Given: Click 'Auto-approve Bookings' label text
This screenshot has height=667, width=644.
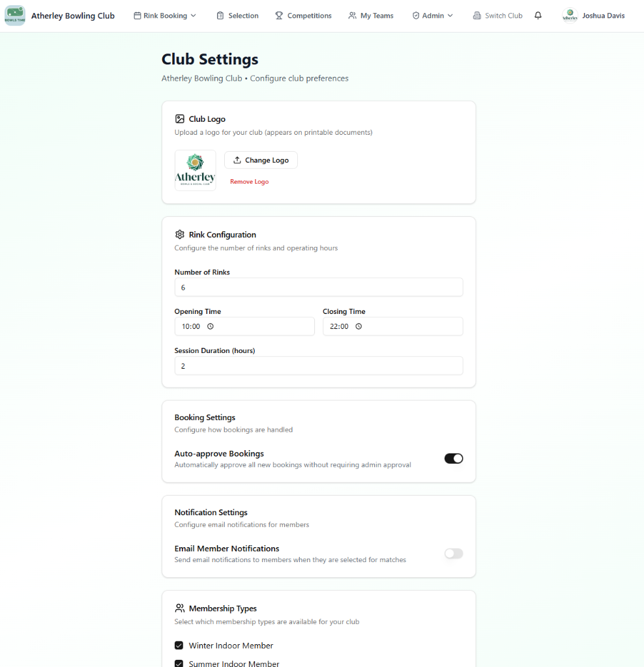Looking at the screenshot, I should coord(219,453).
